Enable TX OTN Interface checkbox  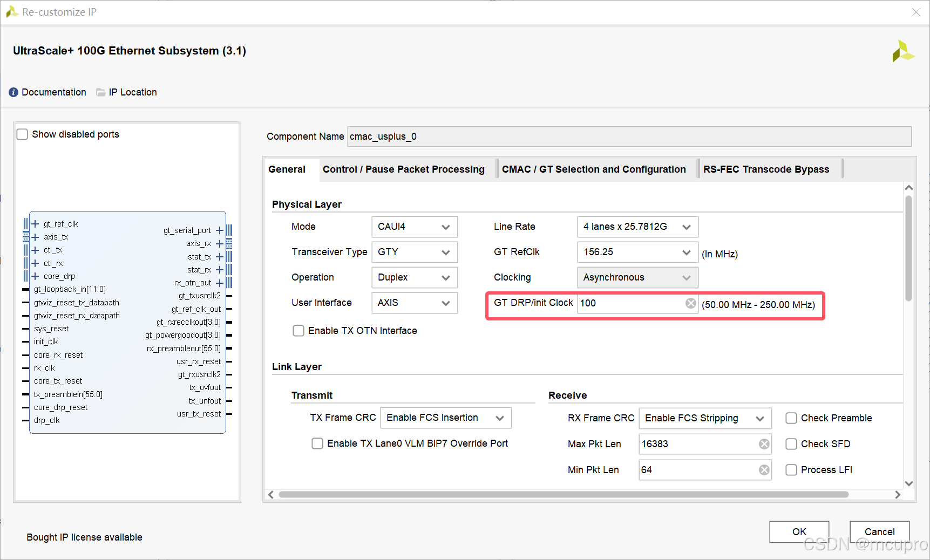pyautogui.click(x=298, y=331)
